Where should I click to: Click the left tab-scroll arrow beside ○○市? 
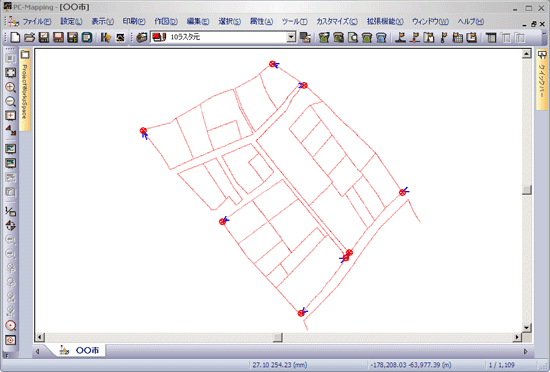(x=38, y=351)
